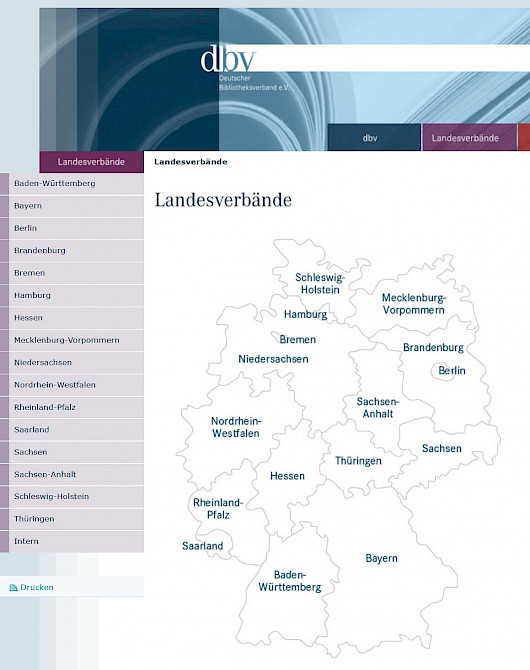Open Sachsen-Anhalt on the map

click(x=378, y=408)
